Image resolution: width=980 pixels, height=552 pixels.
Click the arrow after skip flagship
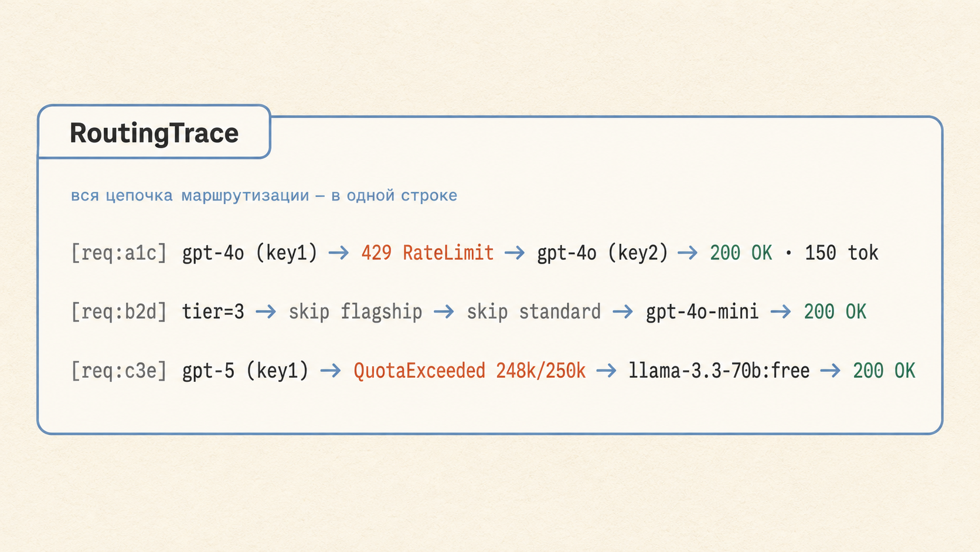(444, 311)
